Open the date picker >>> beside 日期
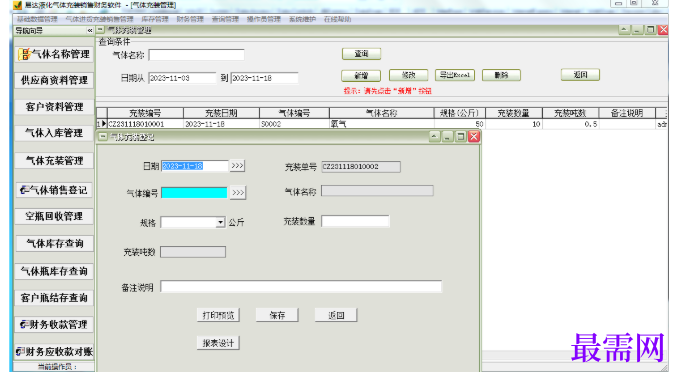This screenshot has width=683, height=379. (x=237, y=166)
